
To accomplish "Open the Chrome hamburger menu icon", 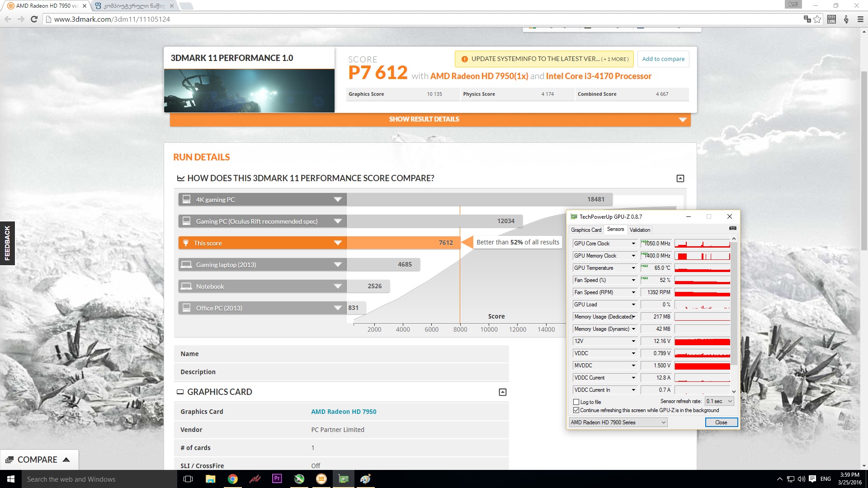I will click(x=860, y=19).
